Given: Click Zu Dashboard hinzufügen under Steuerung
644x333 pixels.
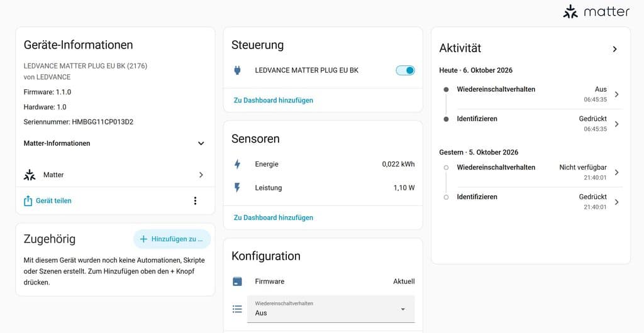Looking at the screenshot, I should point(273,100).
